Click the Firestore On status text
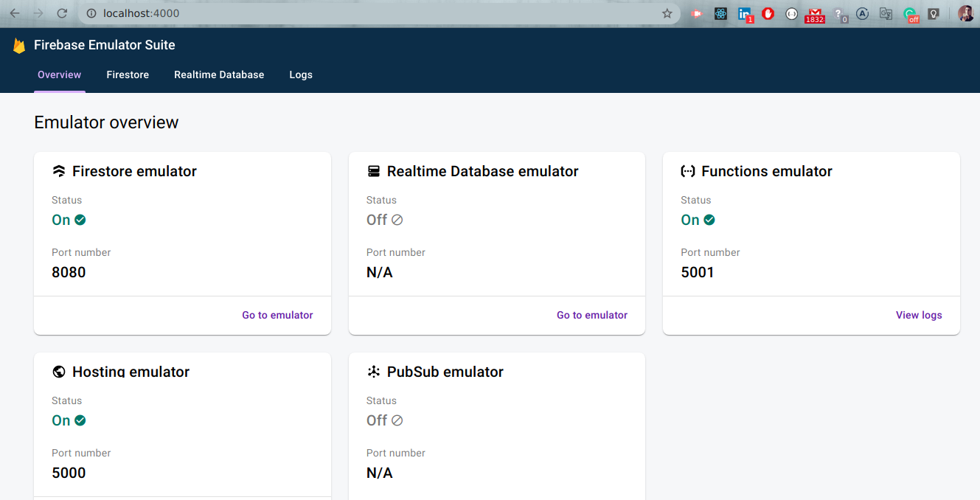 tap(61, 220)
